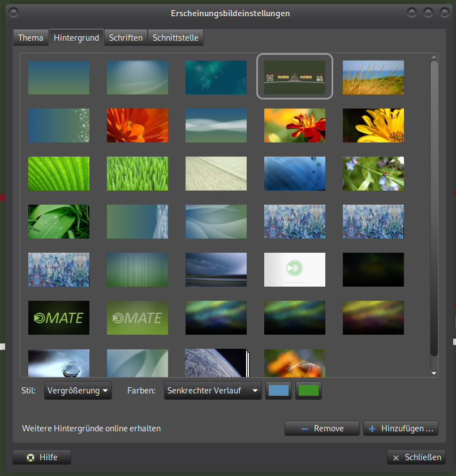
Task: Click the Remove button
Action: click(x=322, y=429)
